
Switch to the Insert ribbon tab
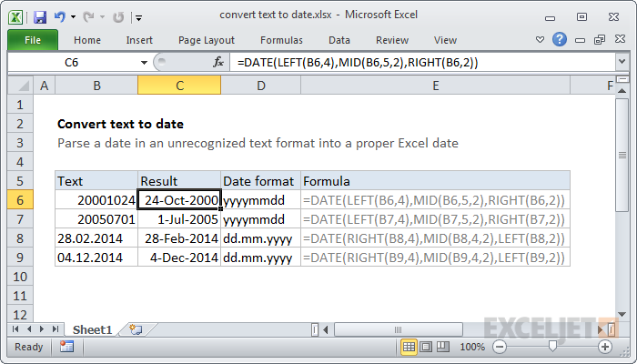(x=139, y=40)
